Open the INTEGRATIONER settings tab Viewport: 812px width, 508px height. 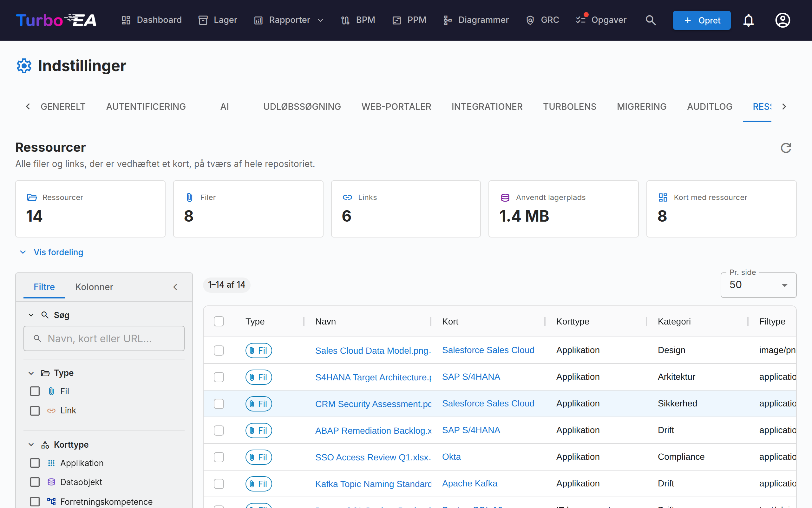coord(487,106)
